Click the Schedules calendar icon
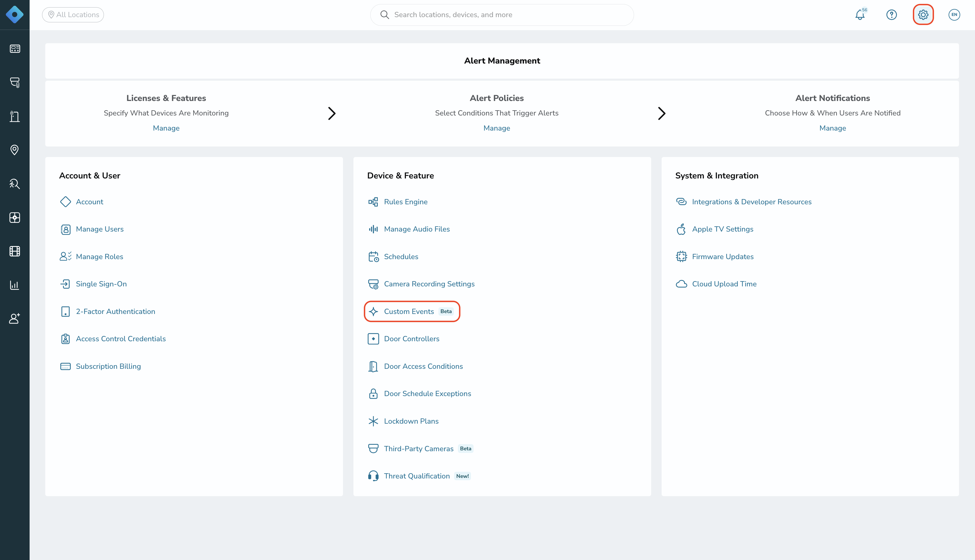 pos(373,256)
